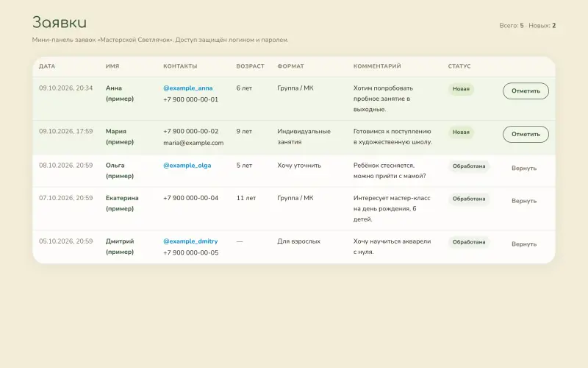This screenshot has width=588, height=368.
Task: Click the format Хочу уточнить
Action: coord(299,165)
